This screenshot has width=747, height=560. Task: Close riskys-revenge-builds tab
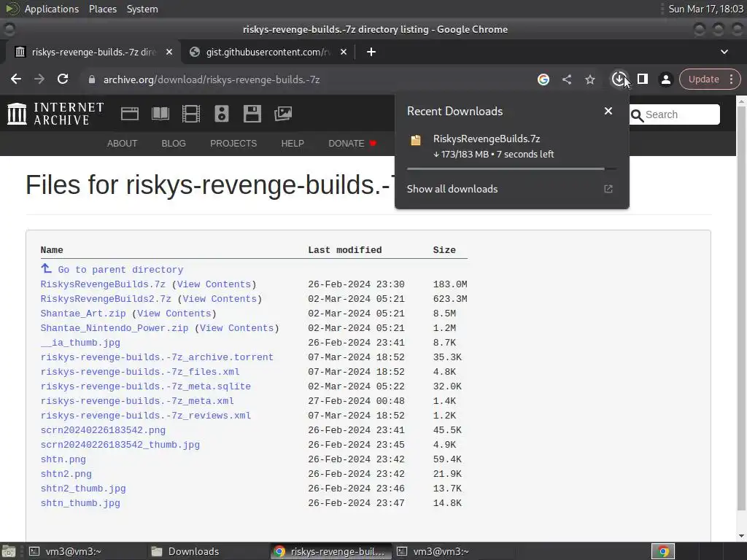[169, 52]
